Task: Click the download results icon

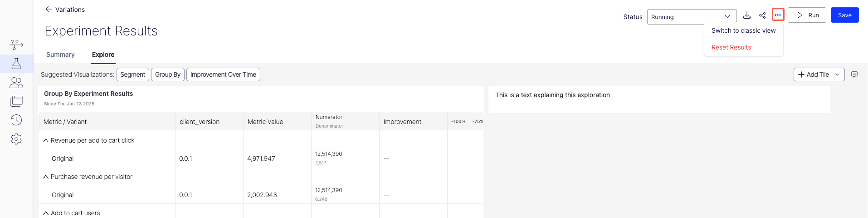Action: coord(747,15)
